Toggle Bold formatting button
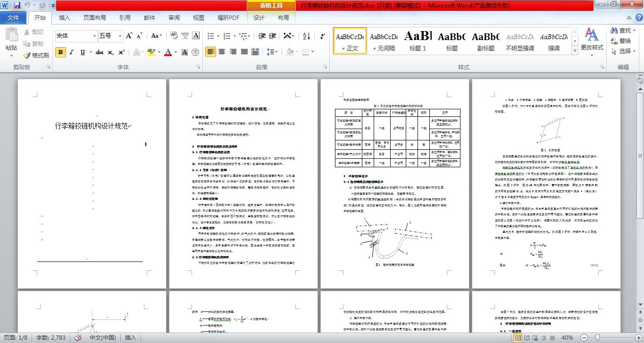The image size is (644, 343). click(60, 52)
